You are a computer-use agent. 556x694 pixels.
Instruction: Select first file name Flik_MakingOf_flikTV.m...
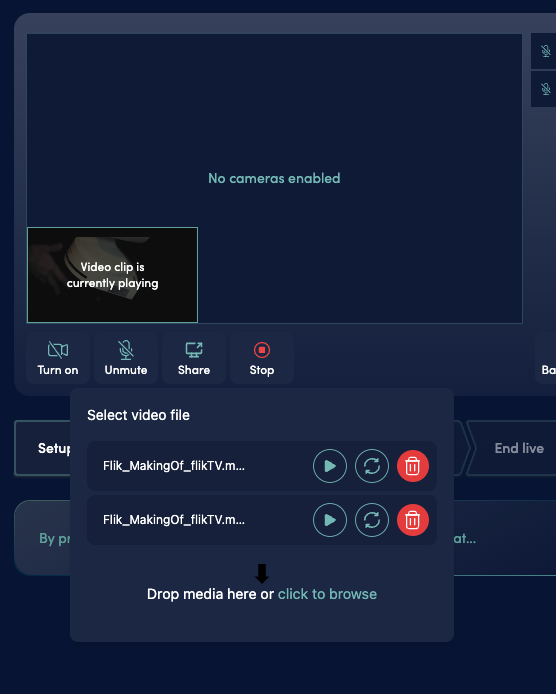tap(174, 466)
